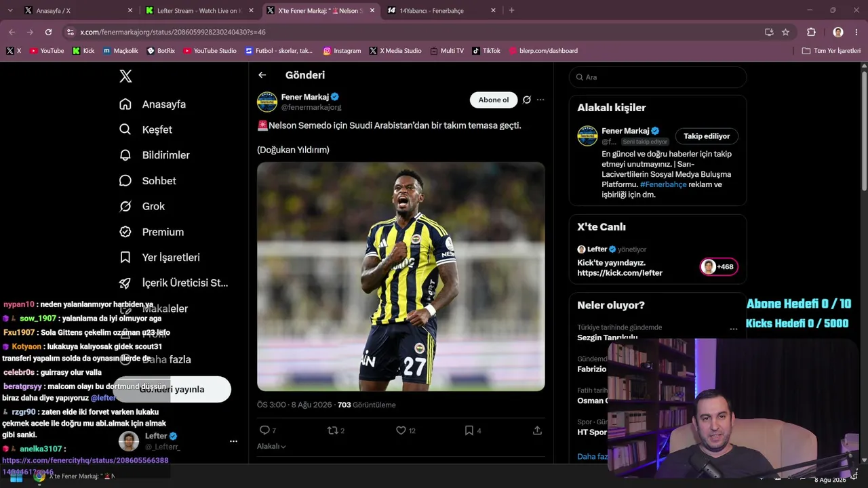This screenshot has width=868, height=488.
Task: Bookmark this page with Chrome's star
Action: point(785,32)
